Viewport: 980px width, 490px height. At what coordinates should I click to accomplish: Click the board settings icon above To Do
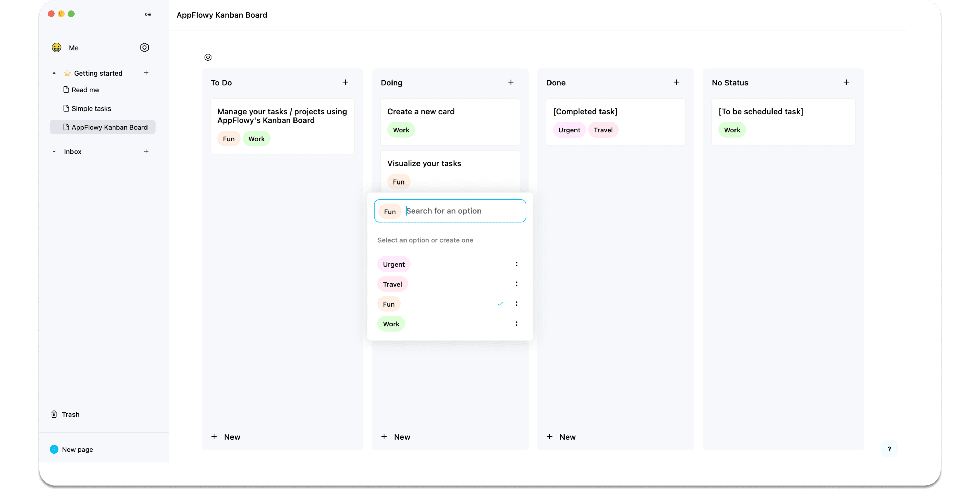pyautogui.click(x=208, y=57)
